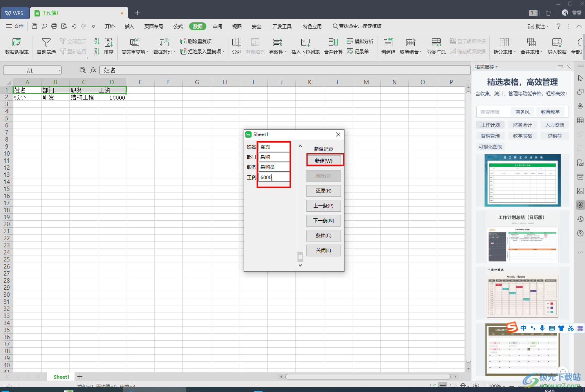Viewport: 585px width, 392px height.
Task: Click the selection arrow icon in right sidebar
Action: [x=580, y=78]
